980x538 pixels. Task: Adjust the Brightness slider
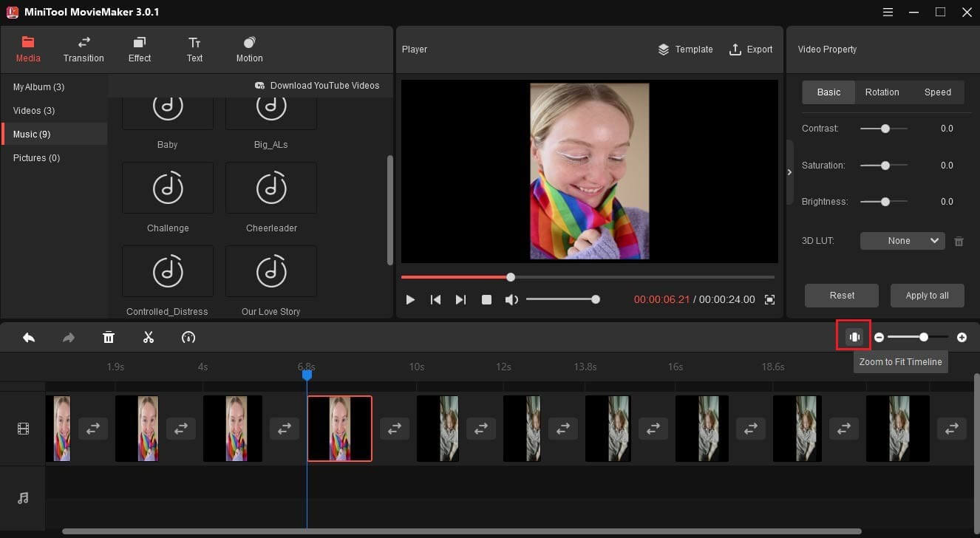click(884, 201)
